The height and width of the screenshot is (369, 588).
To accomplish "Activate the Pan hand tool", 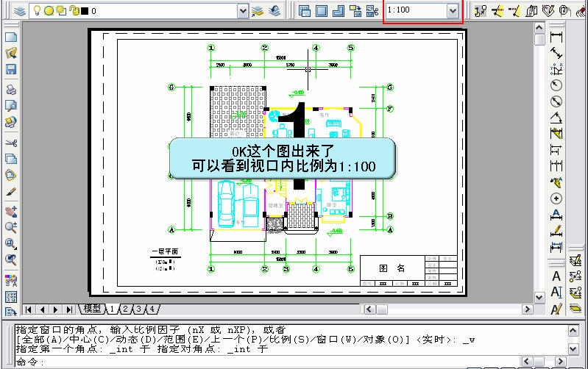I will tap(11, 211).
